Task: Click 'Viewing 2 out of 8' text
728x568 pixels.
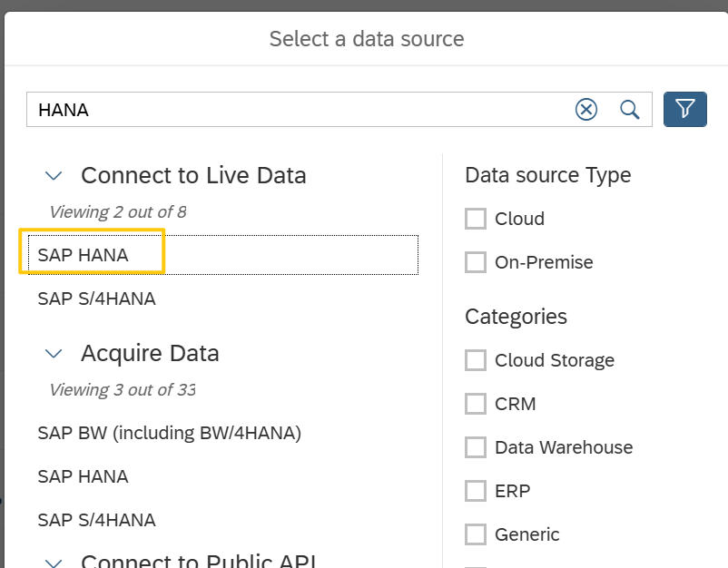Action: (x=118, y=212)
